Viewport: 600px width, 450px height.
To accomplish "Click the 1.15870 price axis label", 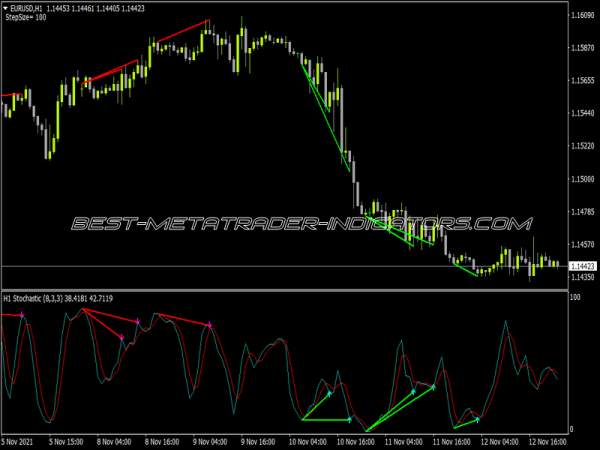I will (583, 48).
